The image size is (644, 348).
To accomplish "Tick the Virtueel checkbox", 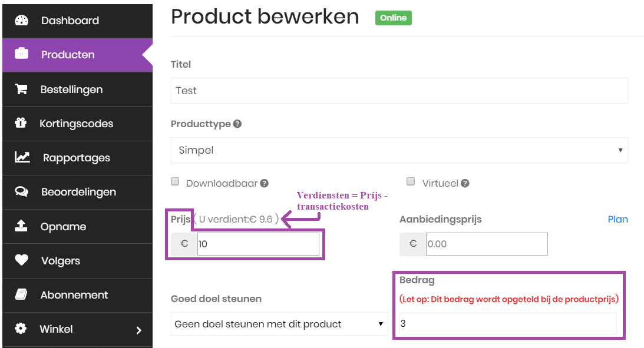I will pos(410,182).
